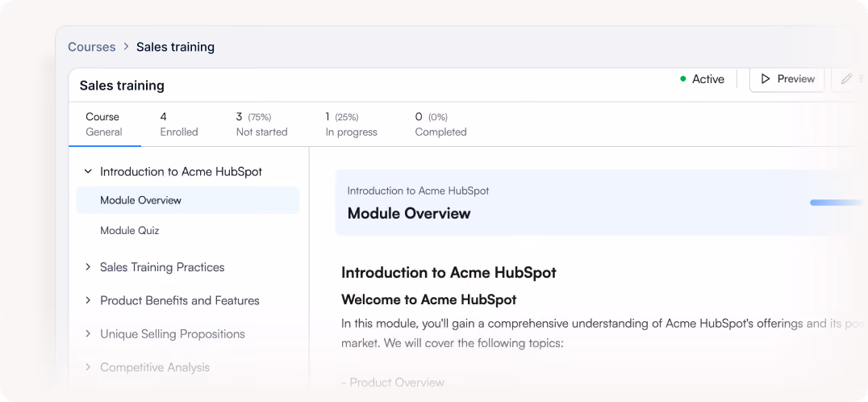Viewport: 868px width, 402px height.
Task: Click the Product Overview bullet
Action: point(393,382)
